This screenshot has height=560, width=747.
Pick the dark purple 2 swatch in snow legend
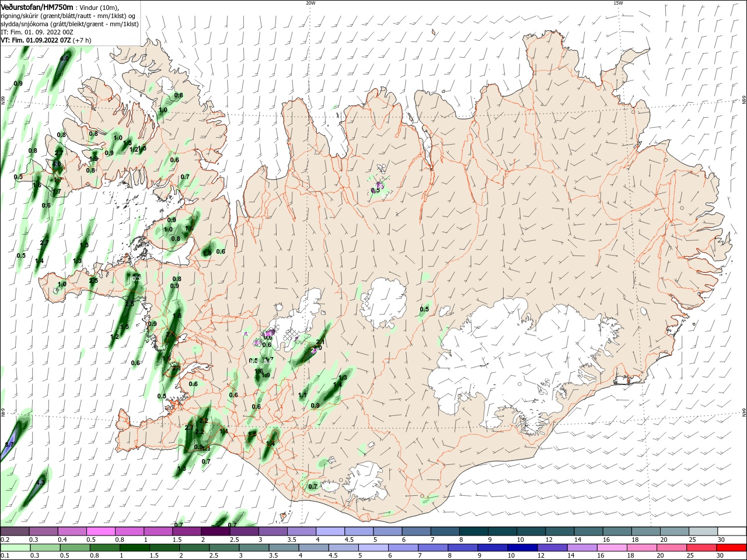coord(215,531)
